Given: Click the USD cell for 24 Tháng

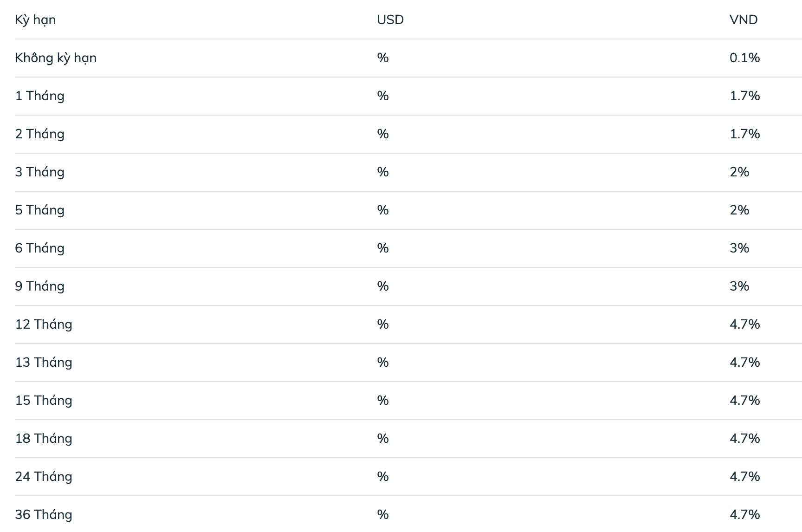Looking at the screenshot, I should (x=383, y=476).
